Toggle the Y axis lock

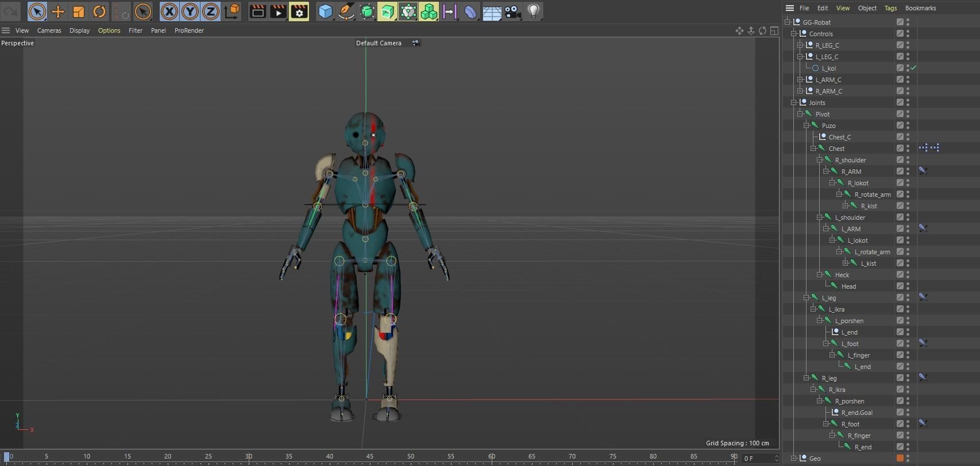click(x=190, y=11)
